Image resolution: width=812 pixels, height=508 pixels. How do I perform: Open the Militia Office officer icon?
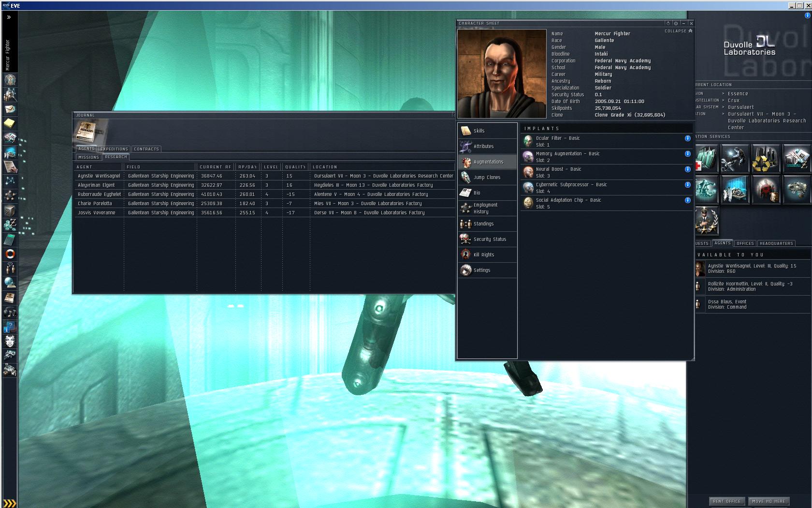click(707, 220)
